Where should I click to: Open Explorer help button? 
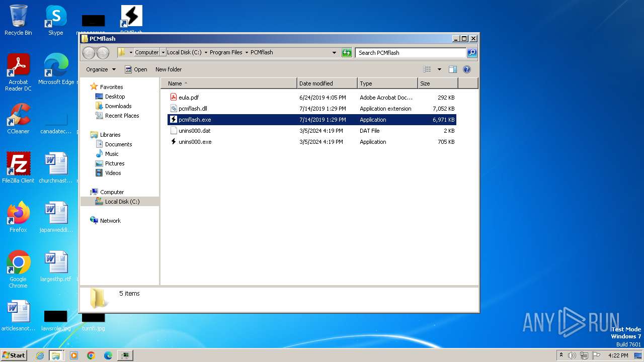pyautogui.click(x=466, y=69)
